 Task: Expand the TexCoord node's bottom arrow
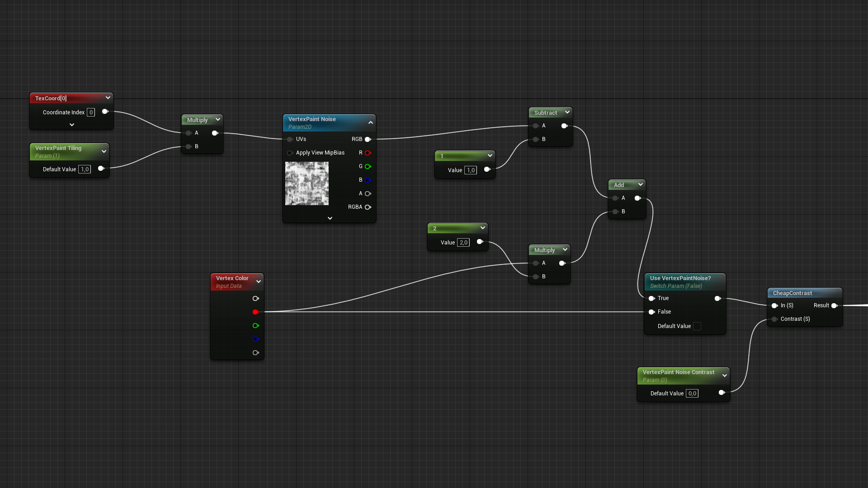(x=71, y=125)
